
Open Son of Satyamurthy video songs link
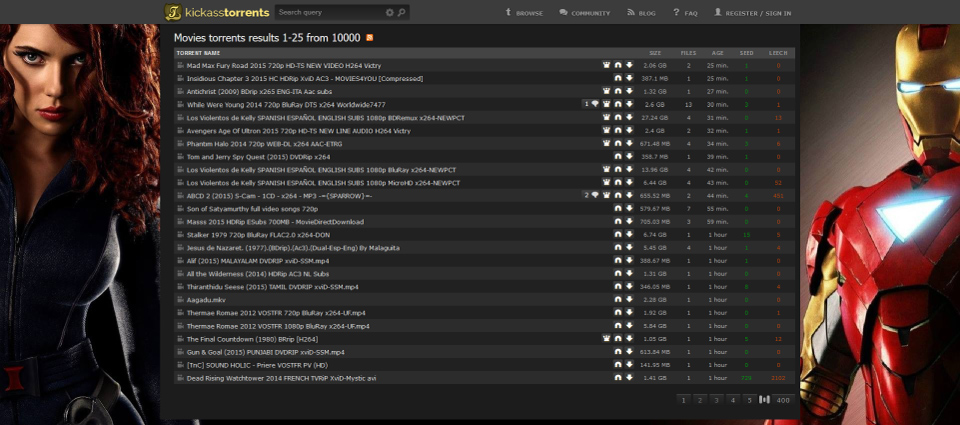252,209
